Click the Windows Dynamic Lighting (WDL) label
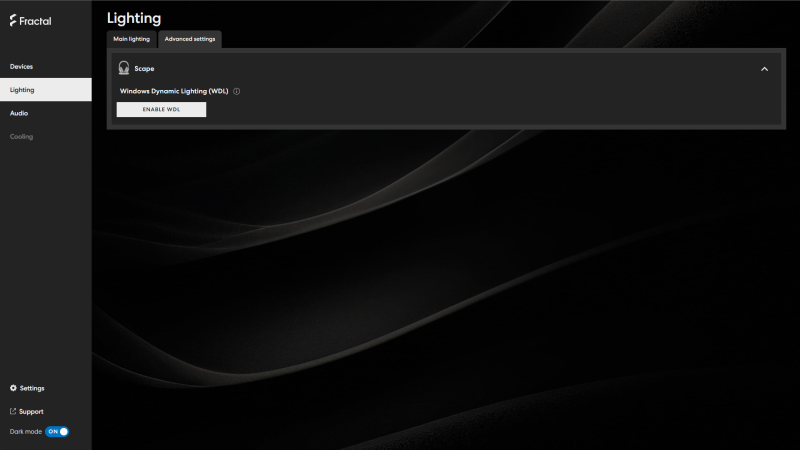The image size is (800, 450). click(174, 91)
